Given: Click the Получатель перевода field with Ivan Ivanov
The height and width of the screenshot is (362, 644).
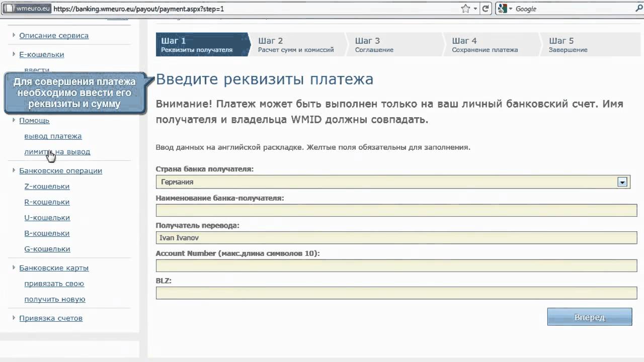Looking at the screenshot, I should [x=396, y=237].
